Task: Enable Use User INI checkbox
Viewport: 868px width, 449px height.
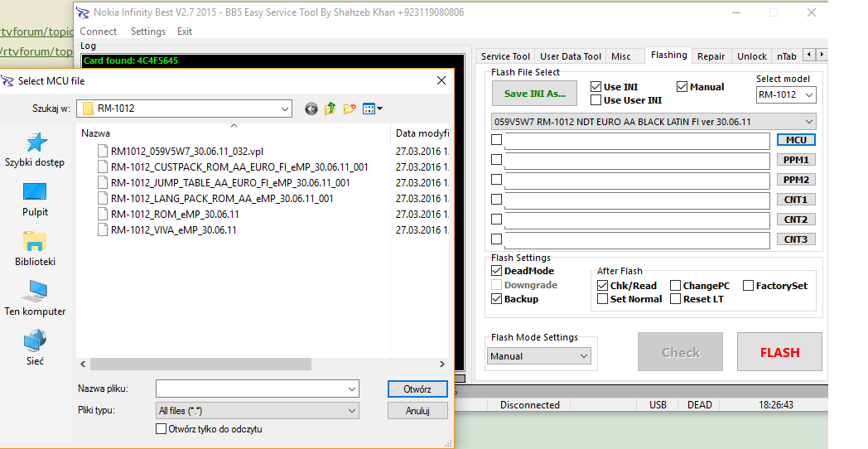Action: [596, 100]
